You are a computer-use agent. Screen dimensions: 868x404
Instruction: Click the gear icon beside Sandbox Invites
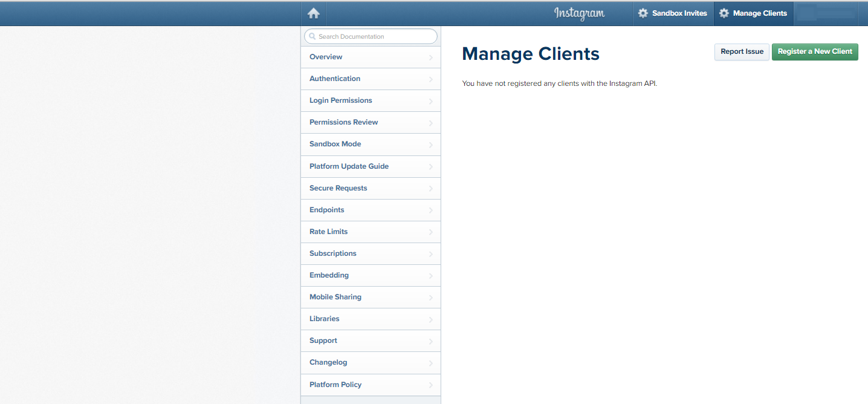pos(643,13)
